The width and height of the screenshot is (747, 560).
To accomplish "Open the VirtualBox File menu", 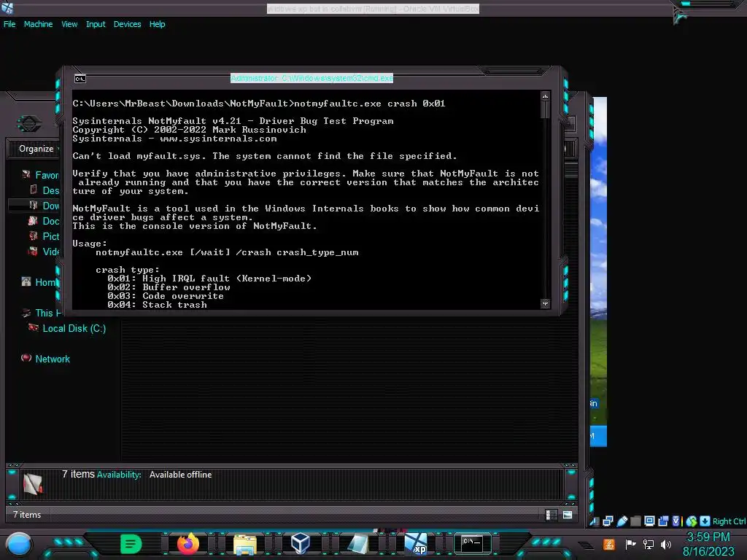I will [9, 24].
